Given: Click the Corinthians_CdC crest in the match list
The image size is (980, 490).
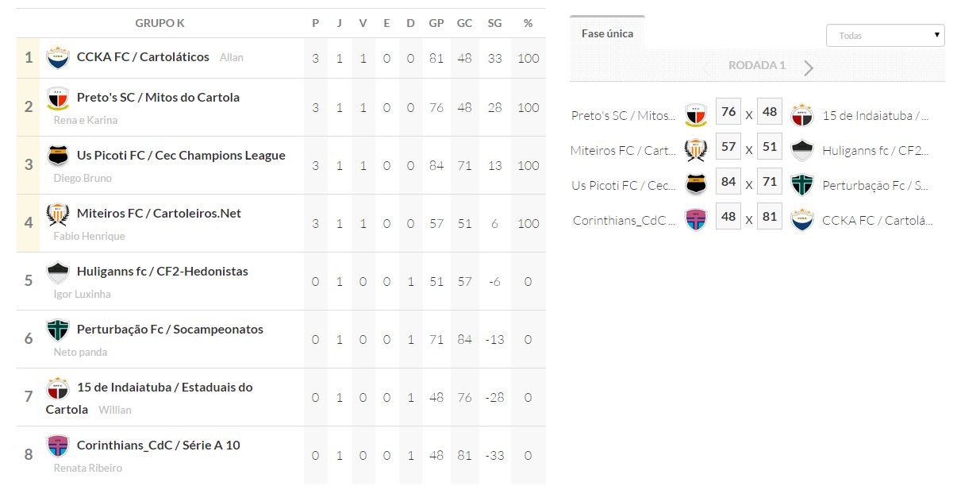Looking at the screenshot, I should pyautogui.click(x=696, y=220).
